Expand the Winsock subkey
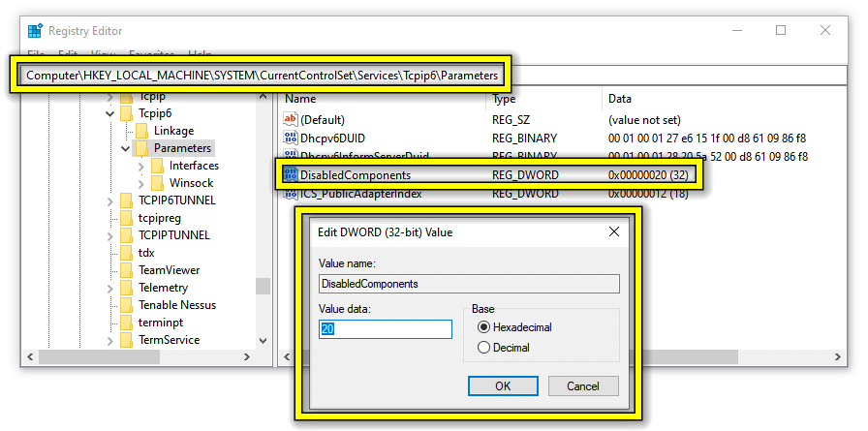The image size is (868, 431). pyautogui.click(x=140, y=184)
